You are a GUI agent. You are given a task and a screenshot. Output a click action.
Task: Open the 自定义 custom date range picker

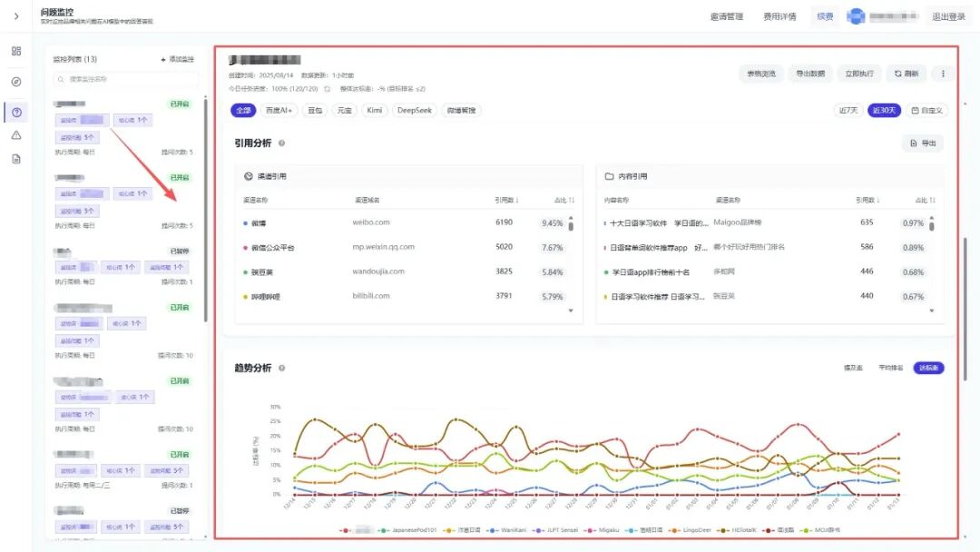point(926,111)
